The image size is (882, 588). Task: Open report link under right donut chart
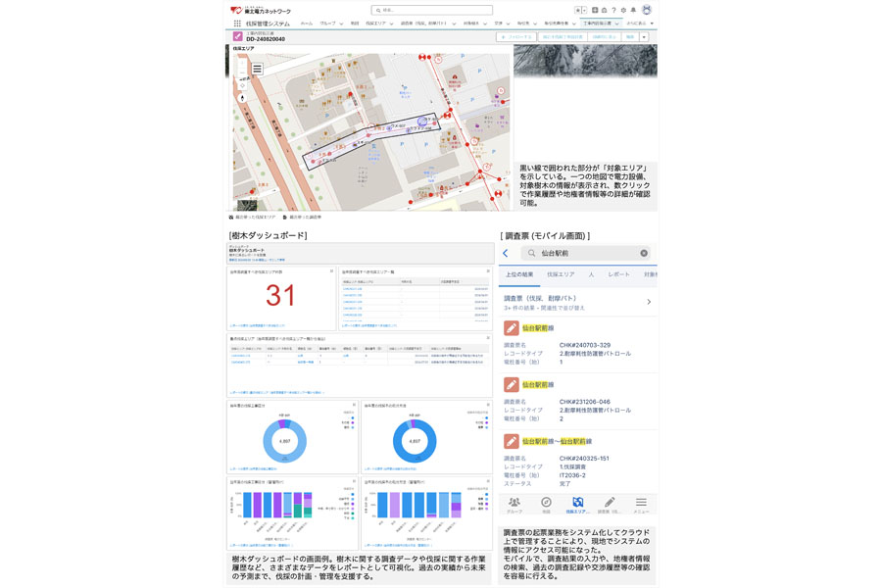(390, 468)
